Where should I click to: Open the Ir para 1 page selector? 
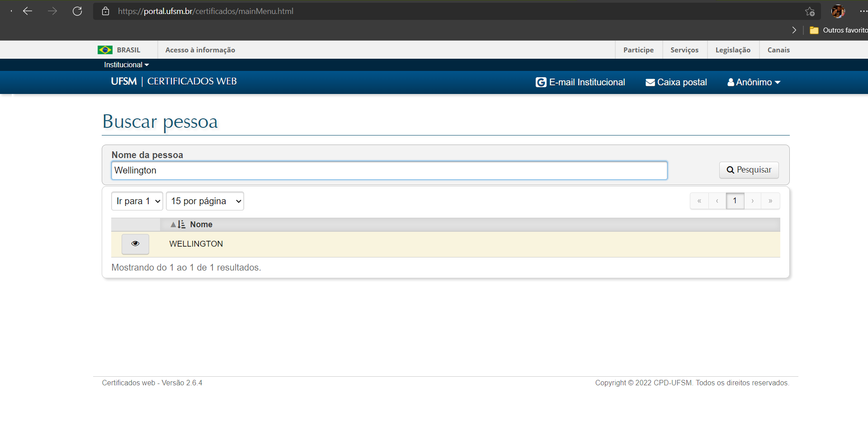137,201
